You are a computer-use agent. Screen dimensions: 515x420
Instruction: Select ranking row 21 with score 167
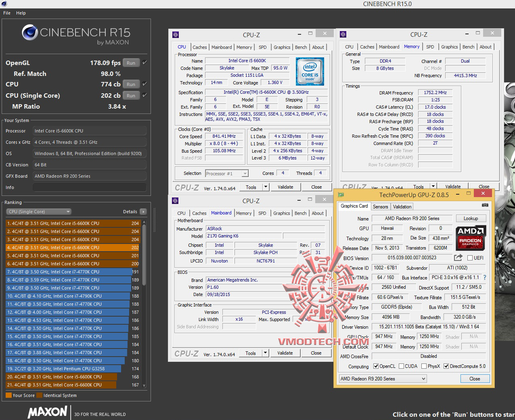coord(73,385)
